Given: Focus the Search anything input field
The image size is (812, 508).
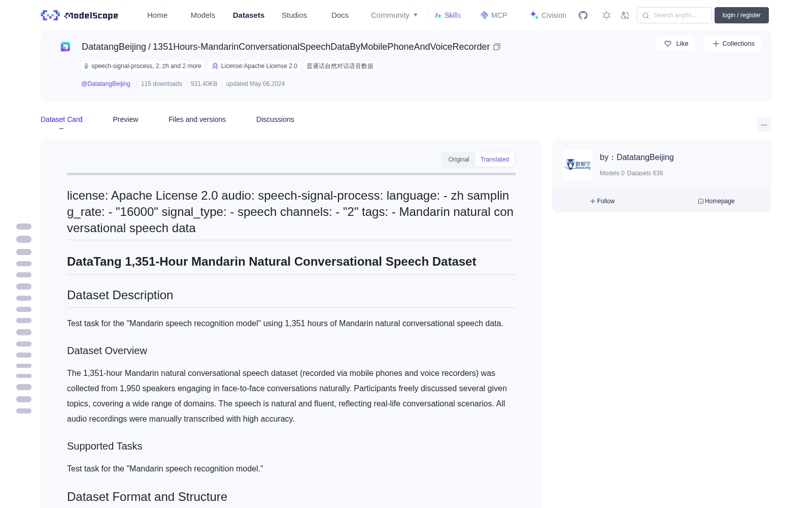Looking at the screenshot, I should tap(674, 15).
